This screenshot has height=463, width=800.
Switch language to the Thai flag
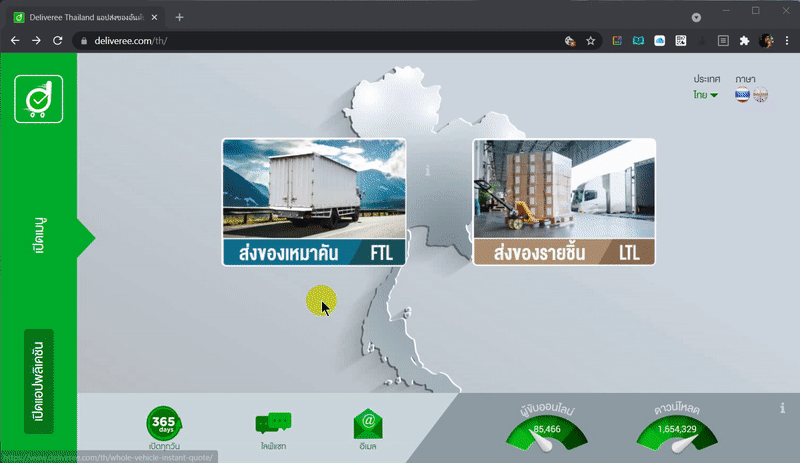pyautogui.click(x=742, y=94)
